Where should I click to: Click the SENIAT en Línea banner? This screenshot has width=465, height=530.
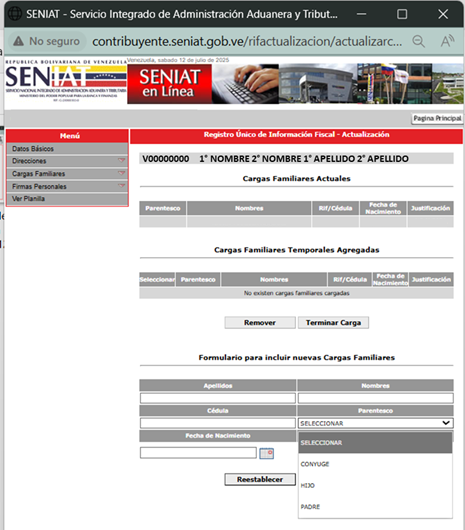(170, 84)
